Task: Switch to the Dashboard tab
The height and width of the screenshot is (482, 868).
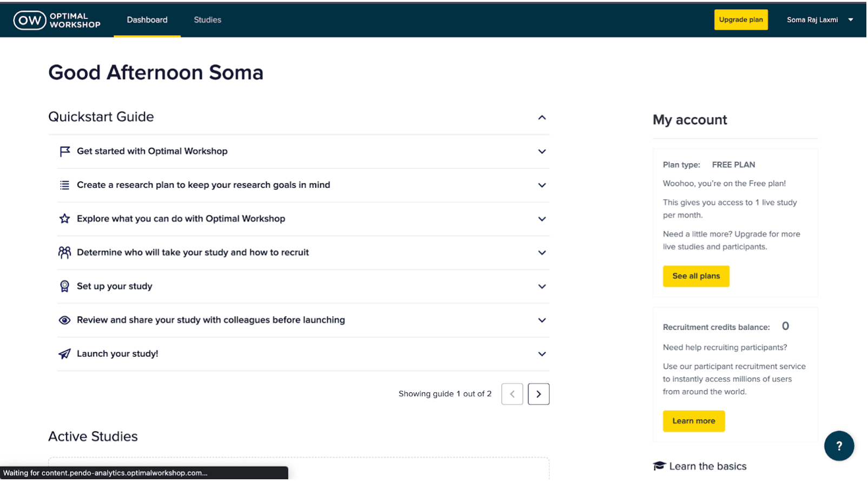Action: click(147, 20)
